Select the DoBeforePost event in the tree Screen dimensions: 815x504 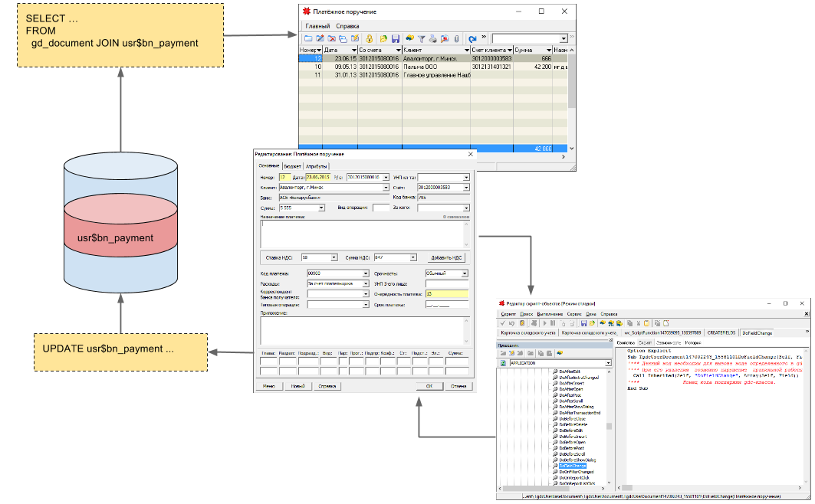click(x=573, y=448)
